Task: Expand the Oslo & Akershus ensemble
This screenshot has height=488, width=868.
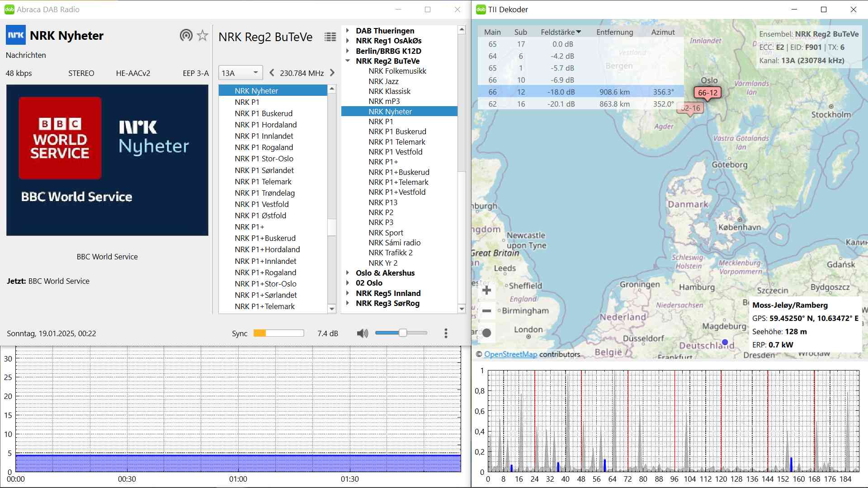Action: click(348, 273)
